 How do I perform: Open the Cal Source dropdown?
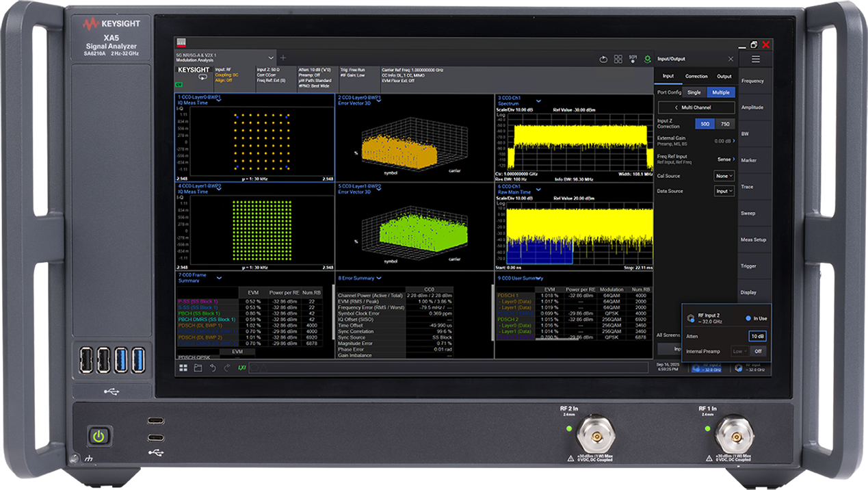[x=724, y=176]
